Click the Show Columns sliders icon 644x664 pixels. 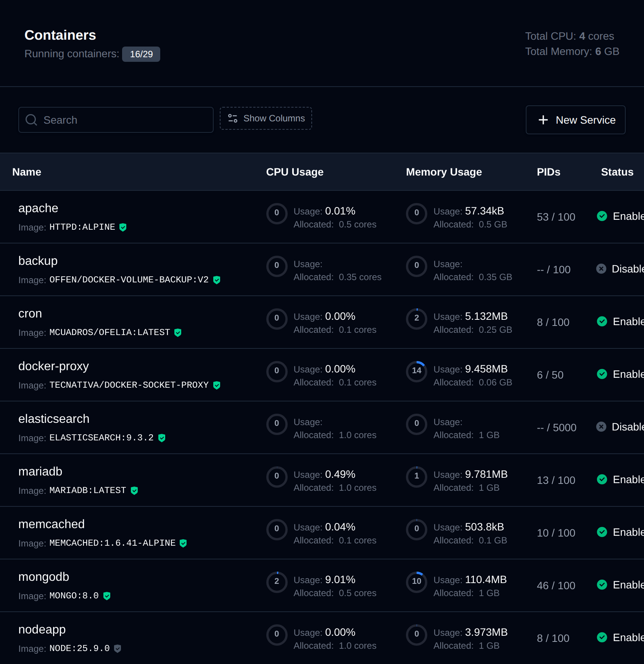click(x=233, y=118)
